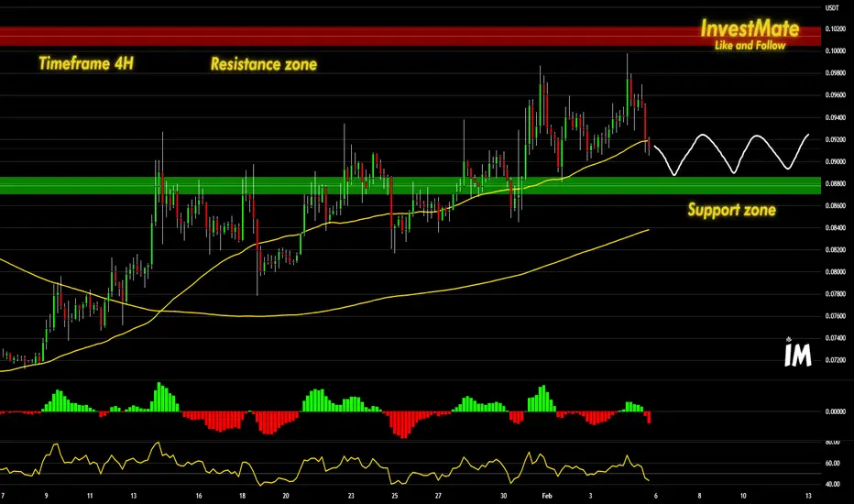This screenshot has height=504, width=854.
Task: Click the "30" date axis label
Action: (504, 496)
